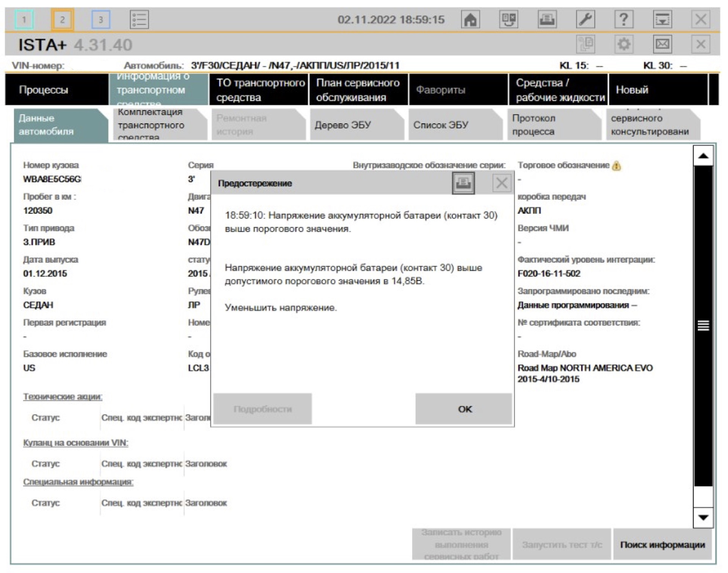Open the Процессы menu
The image size is (728, 573).
pos(57,90)
